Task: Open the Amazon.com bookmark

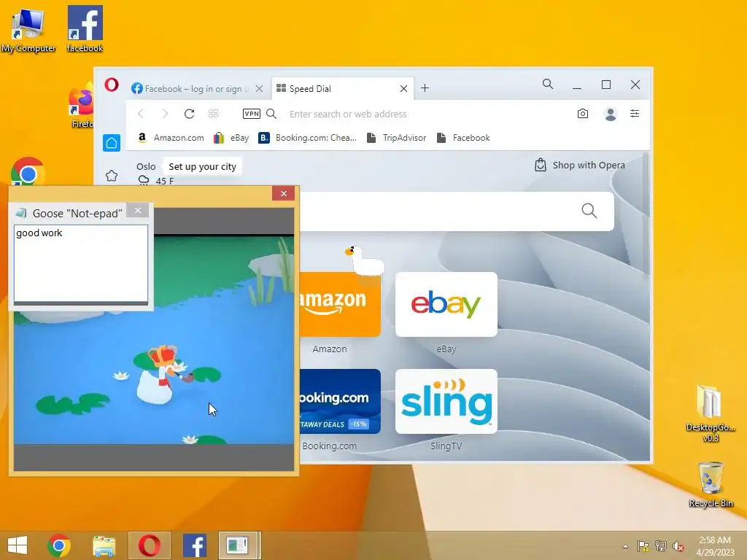Action: point(171,138)
